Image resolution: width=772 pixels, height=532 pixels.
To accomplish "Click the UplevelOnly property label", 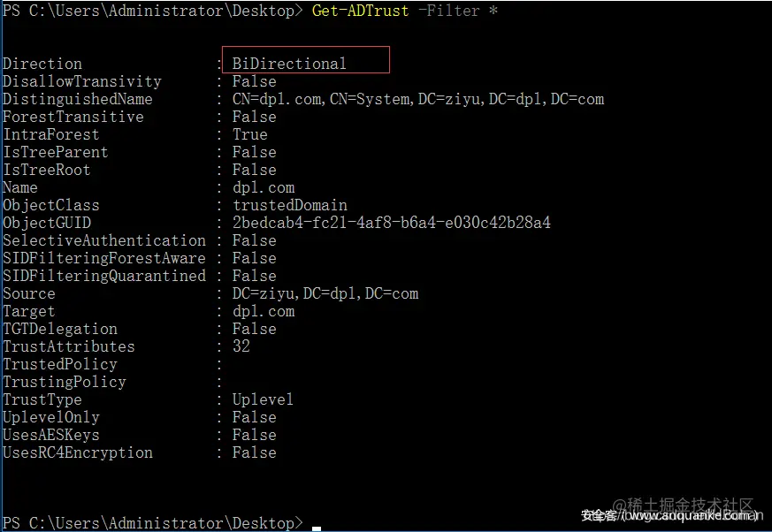I will (x=51, y=417).
